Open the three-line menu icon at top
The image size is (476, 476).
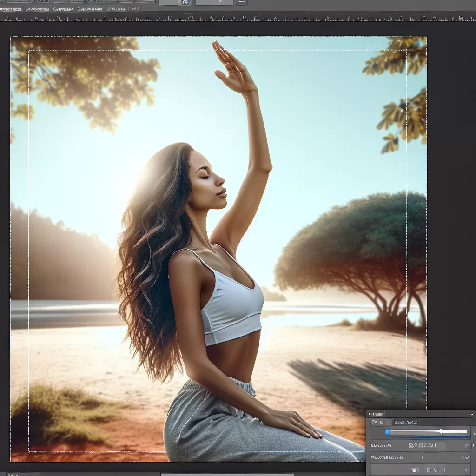(x=241, y=2)
